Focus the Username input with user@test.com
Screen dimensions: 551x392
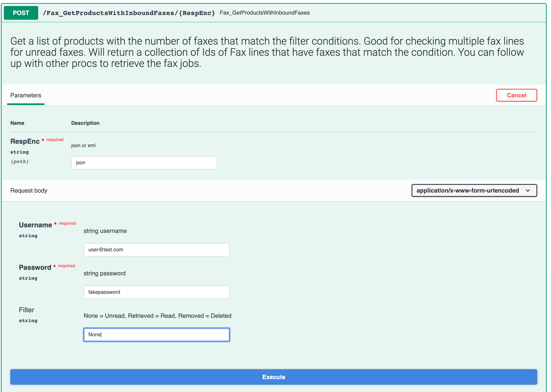coord(156,250)
